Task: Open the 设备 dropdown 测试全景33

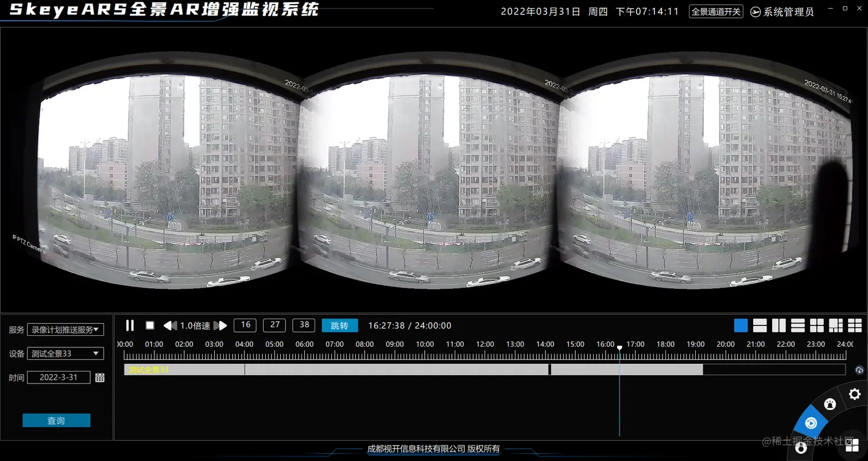Action: [65, 354]
